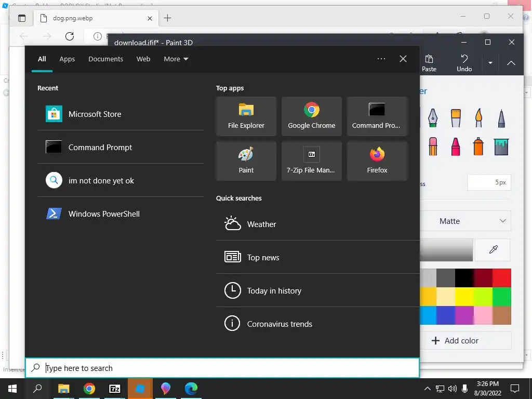This screenshot has width=532, height=399.
Task: Pick the bright red color swatch
Action: click(x=502, y=278)
